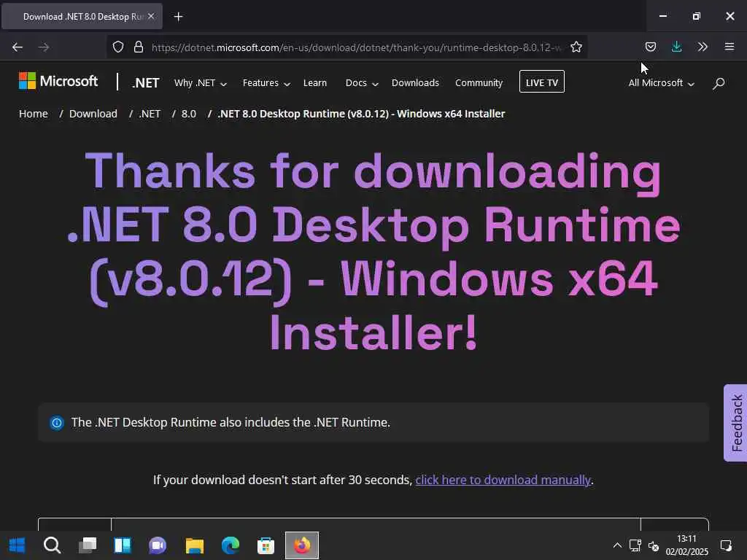
Task: Open the Feedback side tab
Action: 736,423
